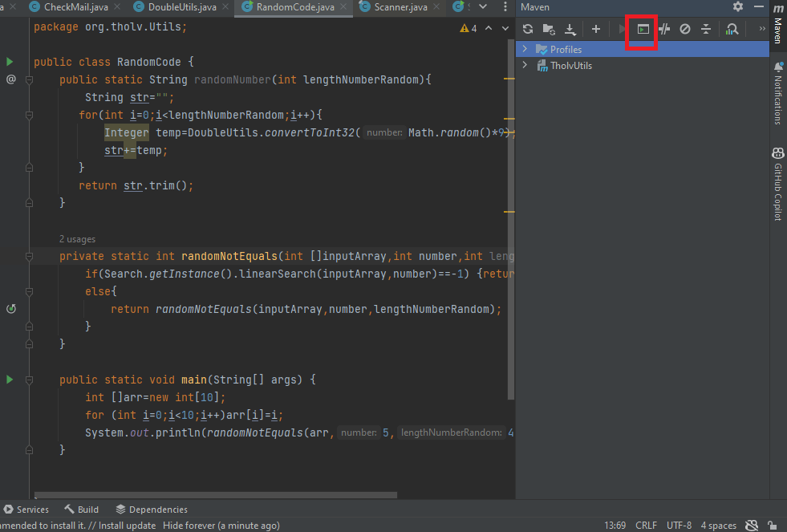
Task: Execute the highlighted Maven Goal icon
Action: pyautogui.click(x=641, y=29)
